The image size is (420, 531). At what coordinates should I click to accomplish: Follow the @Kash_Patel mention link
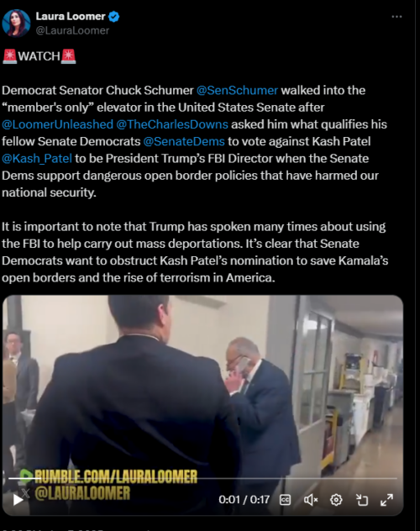(x=37, y=159)
